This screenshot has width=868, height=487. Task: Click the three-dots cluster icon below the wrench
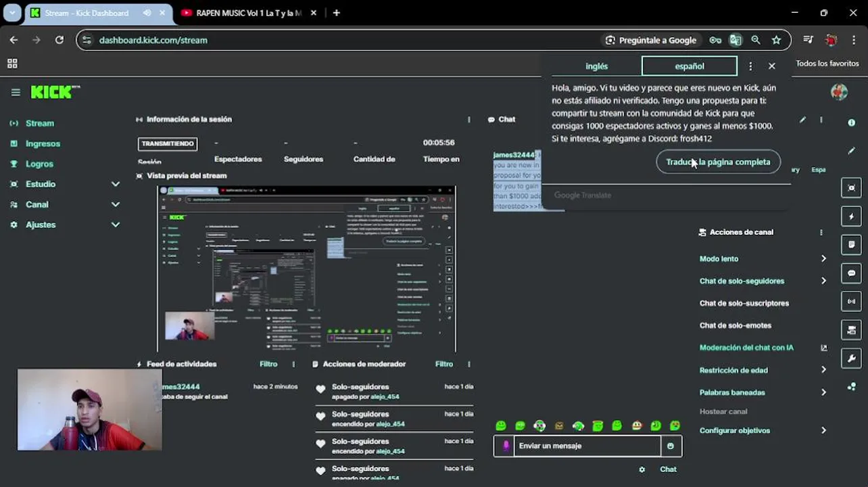851,387
